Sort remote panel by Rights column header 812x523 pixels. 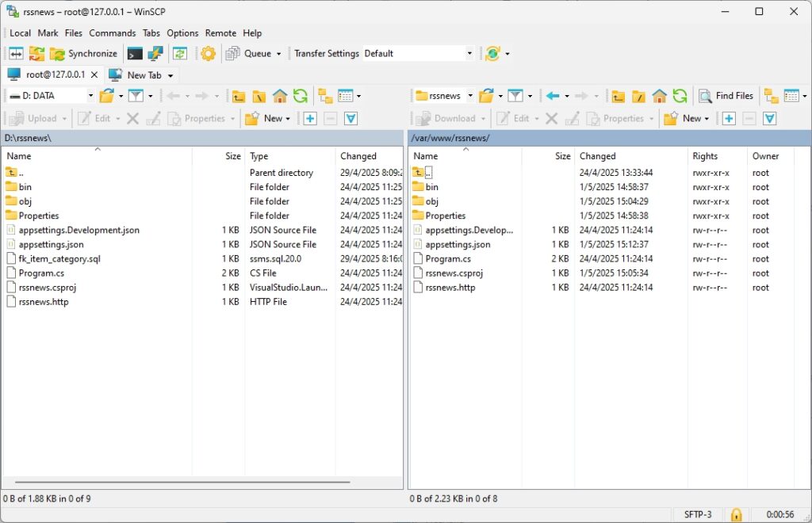[717, 155]
